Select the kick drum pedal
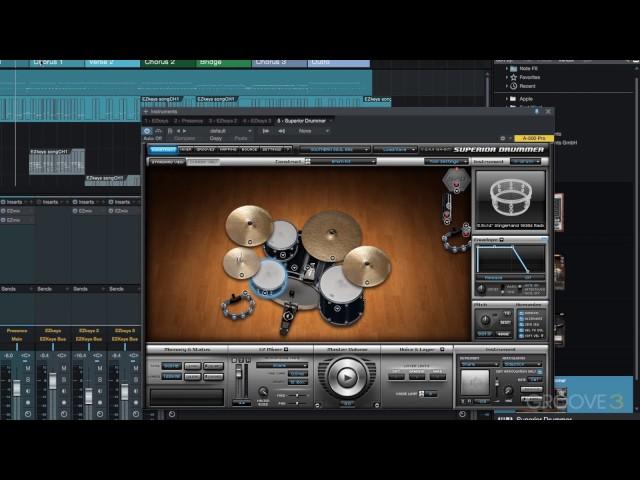 click(288, 318)
